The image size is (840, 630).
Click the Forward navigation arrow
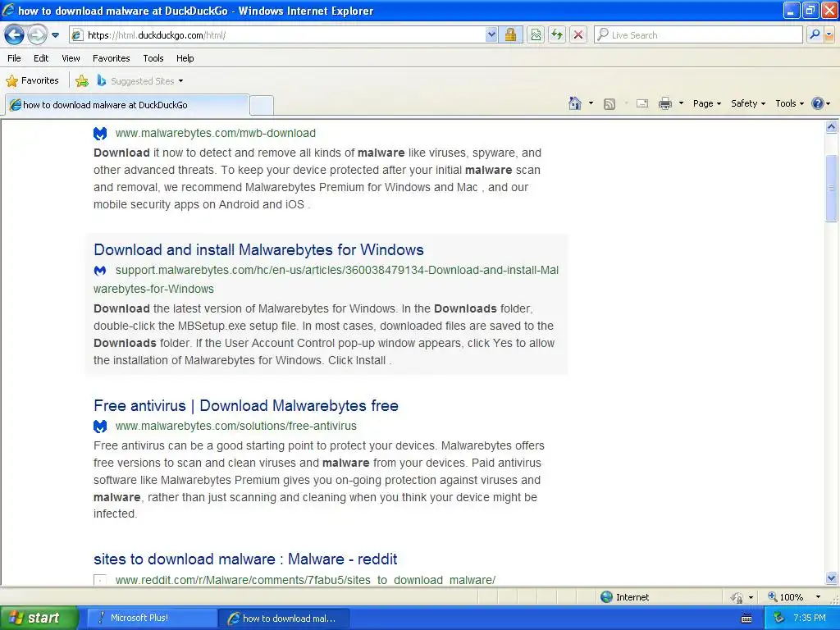[x=37, y=35]
